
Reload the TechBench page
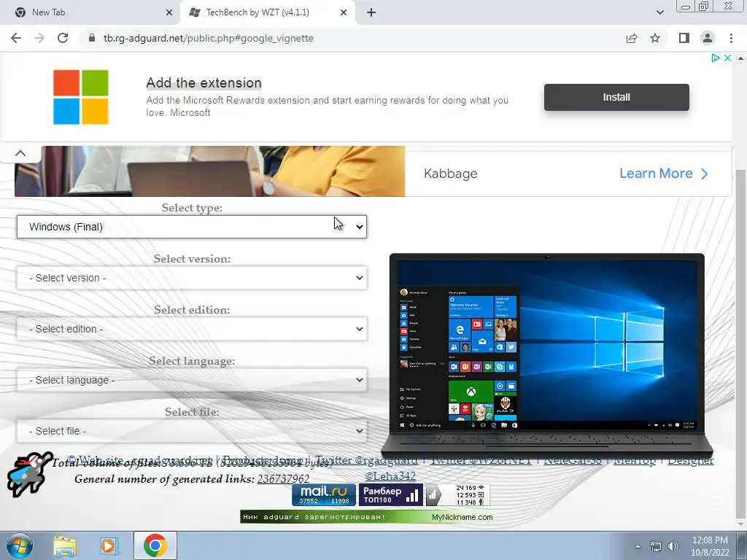click(x=63, y=38)
